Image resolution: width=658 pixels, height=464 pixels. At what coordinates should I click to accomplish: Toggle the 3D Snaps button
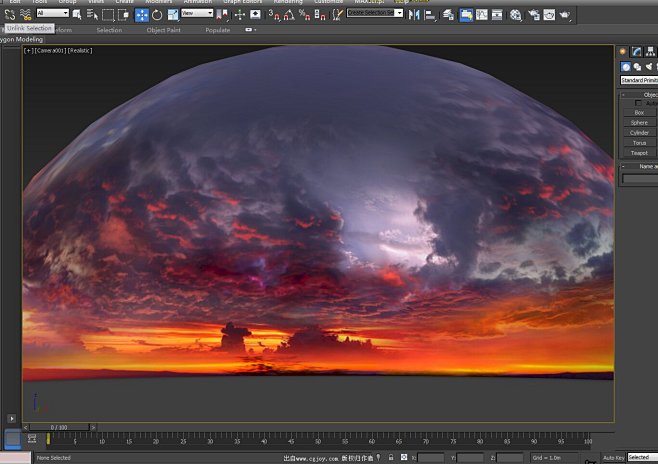(274, 15)
